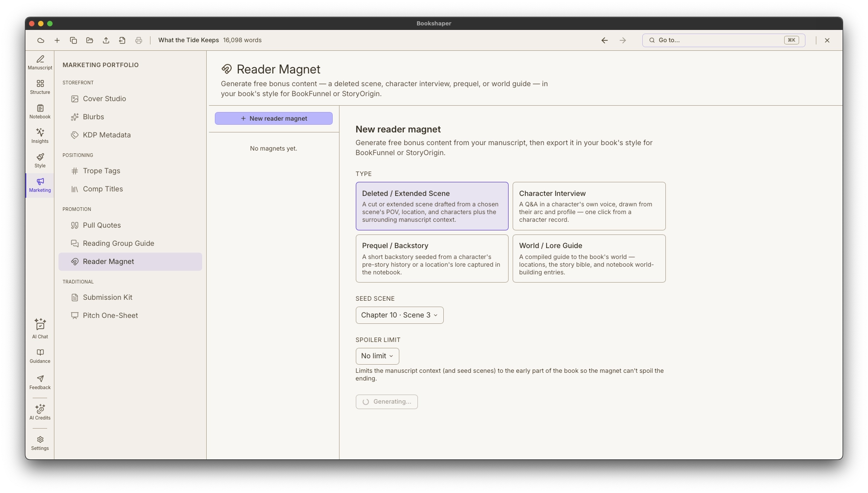868x493 pixels.
Task: Open the Spoiler Limit dropdown
Action: [x=377, y=356]
